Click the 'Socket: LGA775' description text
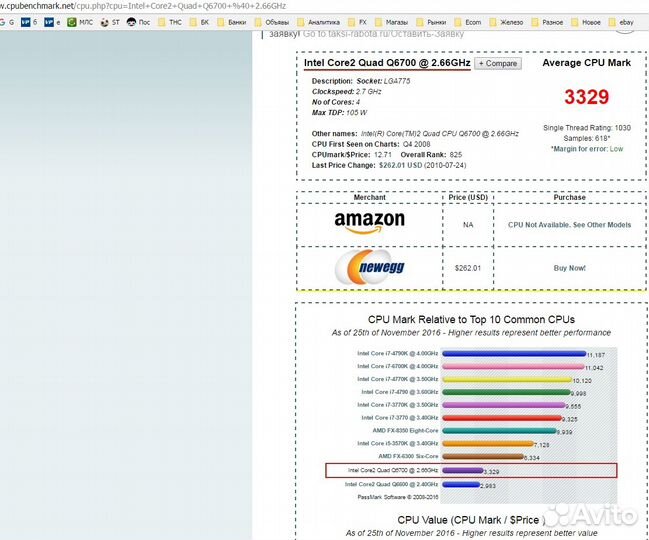This screenshot has width=649, height=540. click(383, 81)
